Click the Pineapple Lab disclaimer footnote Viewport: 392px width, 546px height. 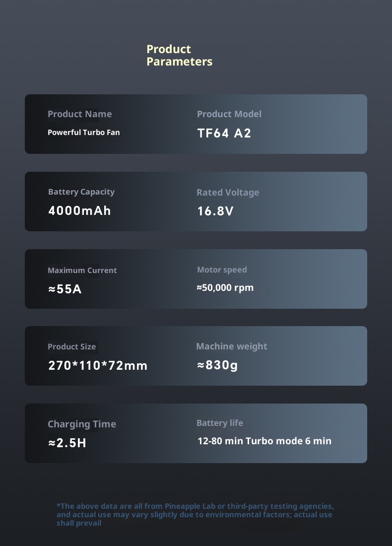pyautogui.click(x=195, y=515)
